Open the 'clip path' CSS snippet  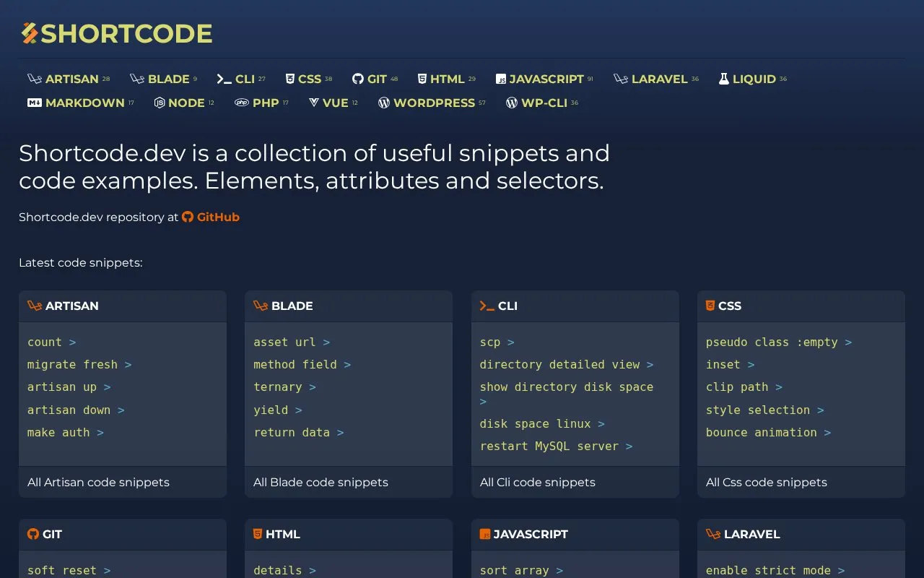tap(744, 387)
